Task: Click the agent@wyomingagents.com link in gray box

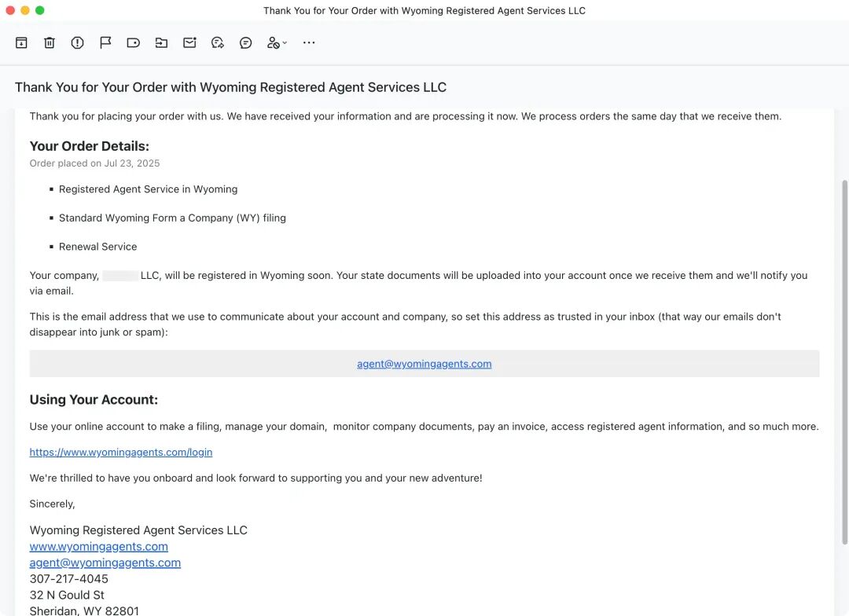Action: [424, 364]
